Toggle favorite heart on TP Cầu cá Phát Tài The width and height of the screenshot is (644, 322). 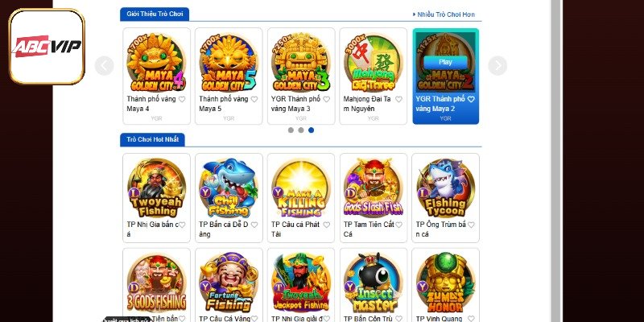pyautogui.click(x=327, y=225)
